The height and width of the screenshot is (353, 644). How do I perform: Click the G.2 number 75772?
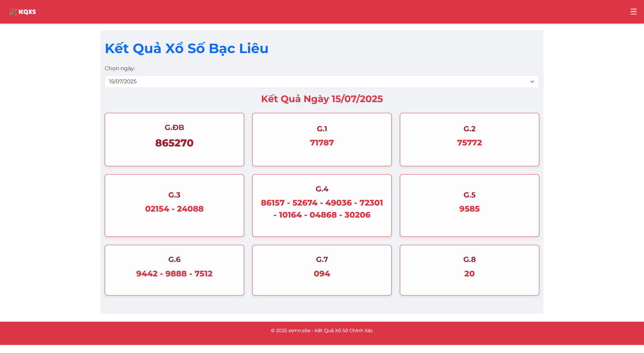469,143
